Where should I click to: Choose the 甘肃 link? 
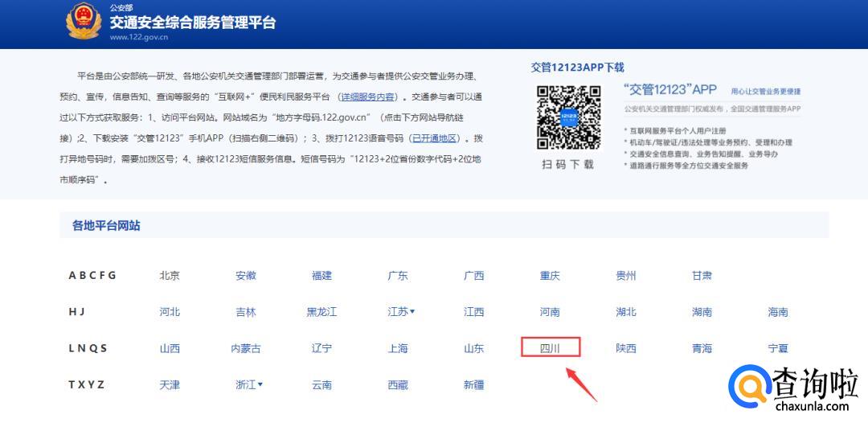pos(702,275)
